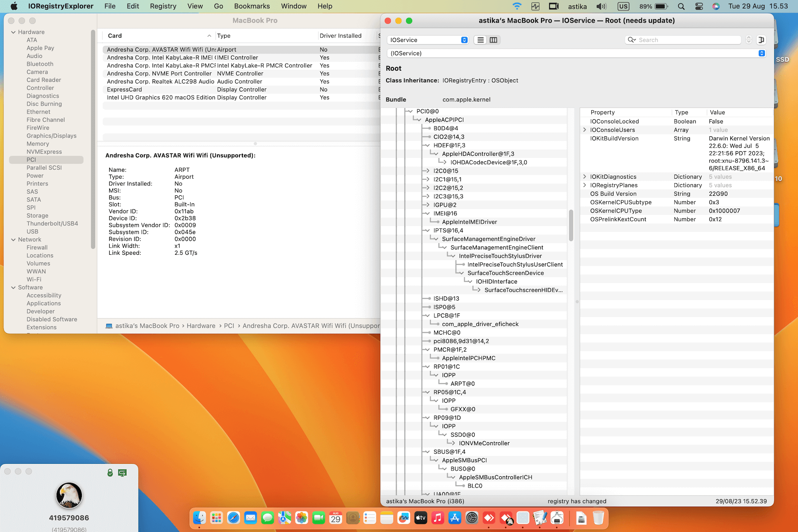Open the (IOService) path popup
The width and height of the screenshot is (798, 532).
(x=576, y=53)
